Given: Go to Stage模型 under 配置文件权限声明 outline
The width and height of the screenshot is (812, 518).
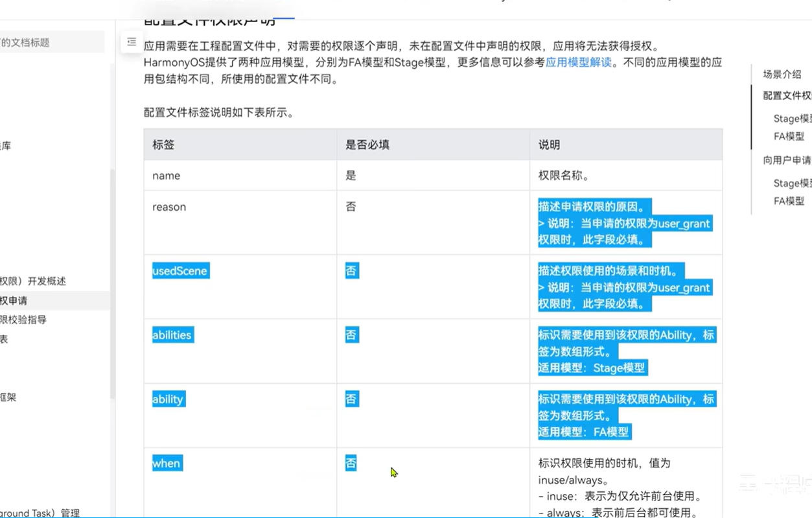Looking at the screenshot, I should pos(792,119).
